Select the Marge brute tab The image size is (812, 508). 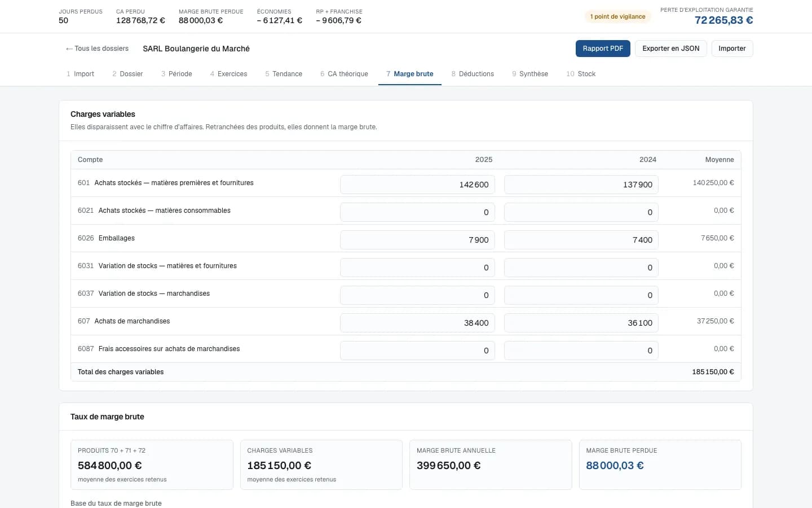click(x=410, y=74)
